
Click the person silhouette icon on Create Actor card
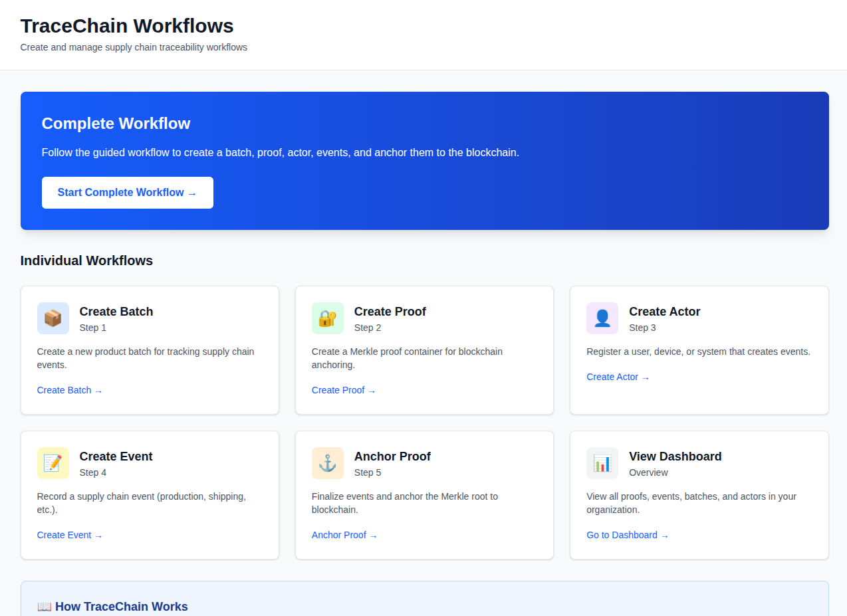click(x=602, y=318)
